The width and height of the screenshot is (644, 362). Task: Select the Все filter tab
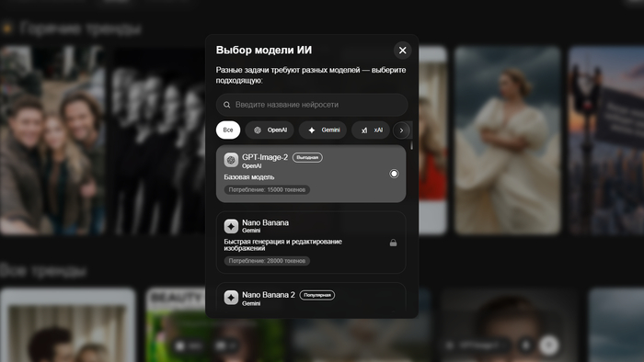[228, 130]
